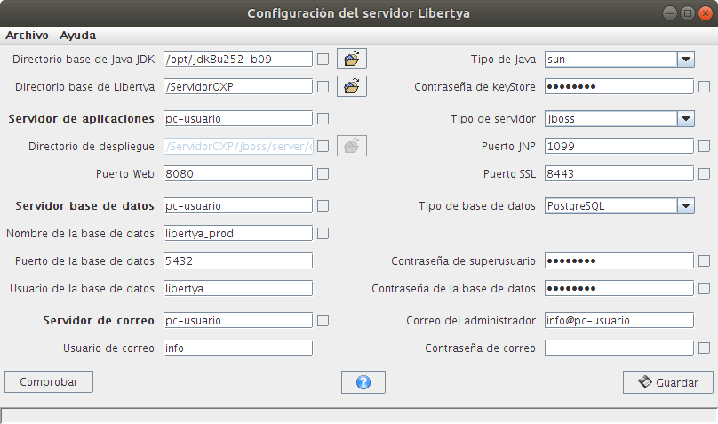Click the Libertya base directory input /ServidorCXP
The width and height of the screenshot is (718, 424).
238,87
